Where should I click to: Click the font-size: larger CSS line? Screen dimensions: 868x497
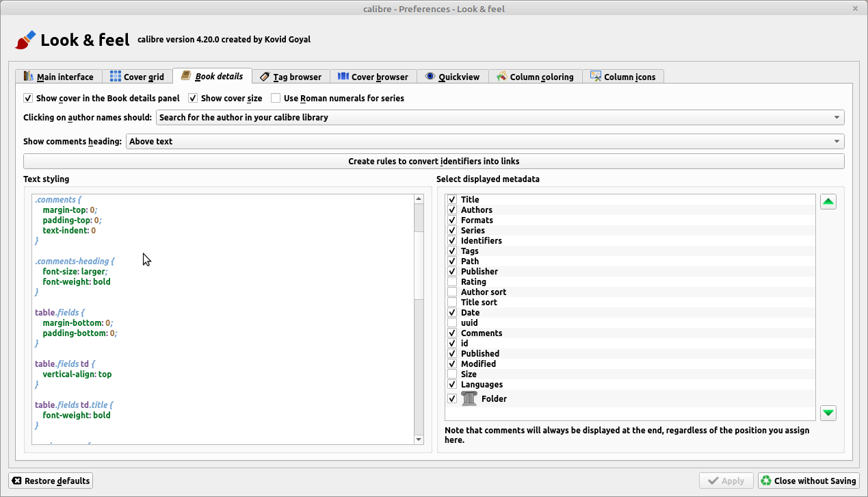click(75, 272)
